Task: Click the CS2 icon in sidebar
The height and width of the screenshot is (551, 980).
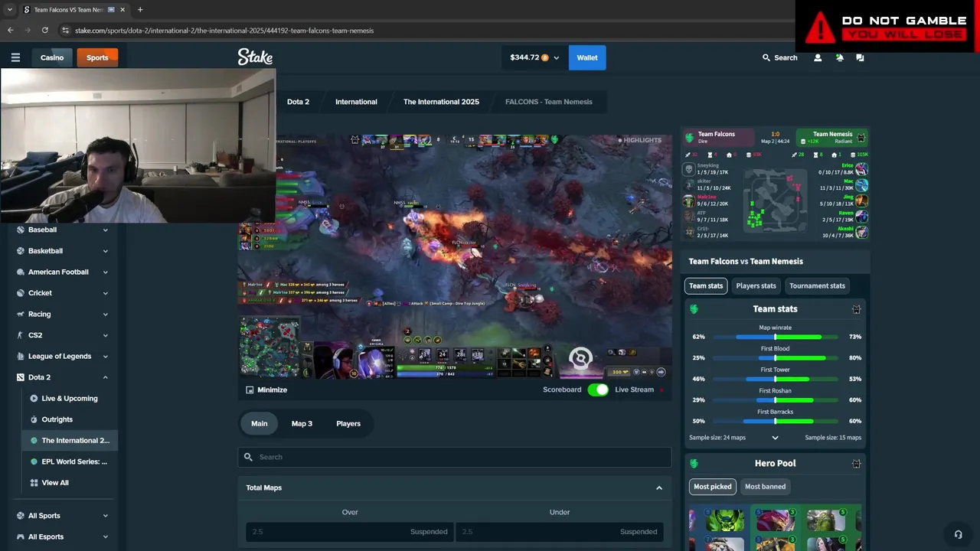Action: coord(20,335)
